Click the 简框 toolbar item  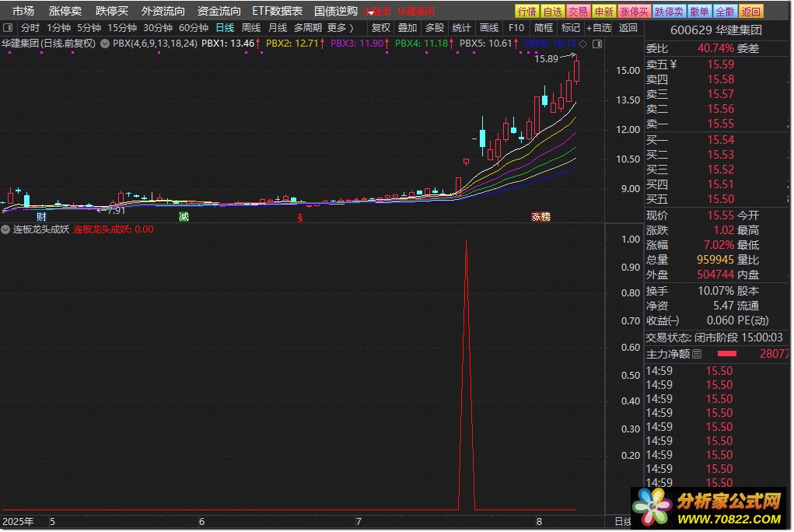point(544,28)
